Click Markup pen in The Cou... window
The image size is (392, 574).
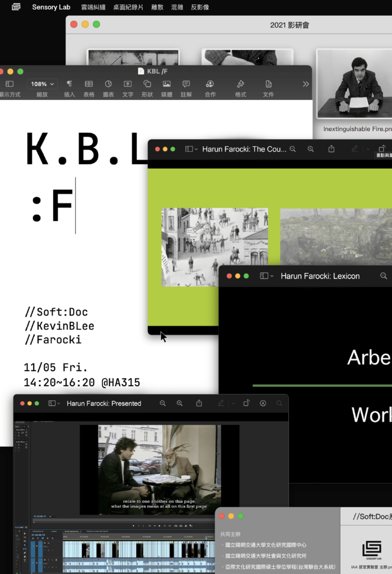pyautogui.click(x=354, y=149)
